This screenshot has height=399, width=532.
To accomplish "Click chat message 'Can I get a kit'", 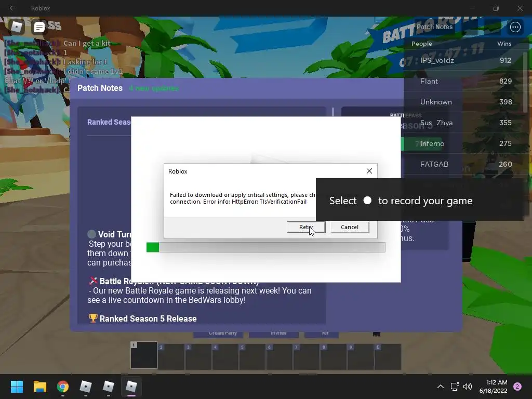I will point(87,44).
